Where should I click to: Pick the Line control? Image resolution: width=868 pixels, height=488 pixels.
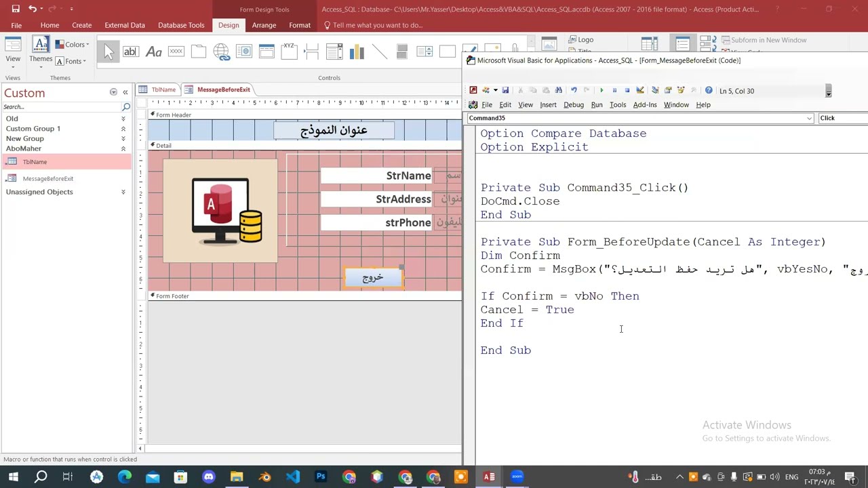click(x=380, y=52)
